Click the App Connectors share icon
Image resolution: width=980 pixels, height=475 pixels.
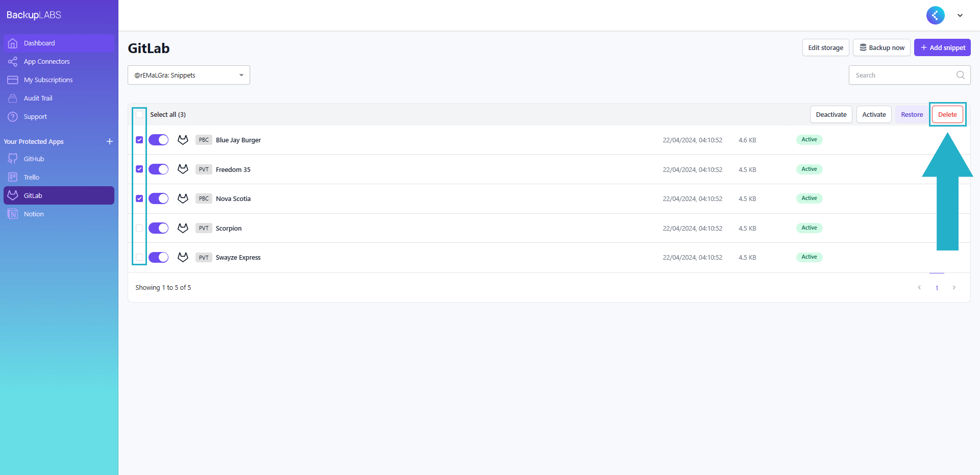13,62
